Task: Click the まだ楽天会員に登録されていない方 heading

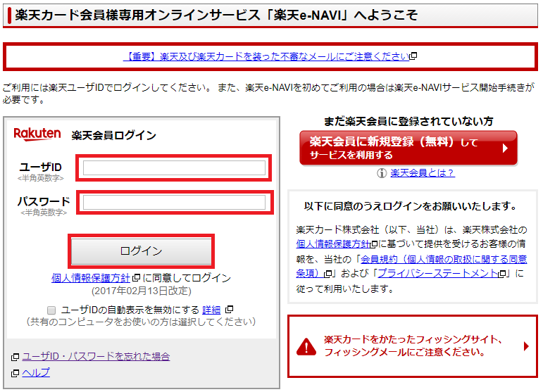Action: point(408,122)
